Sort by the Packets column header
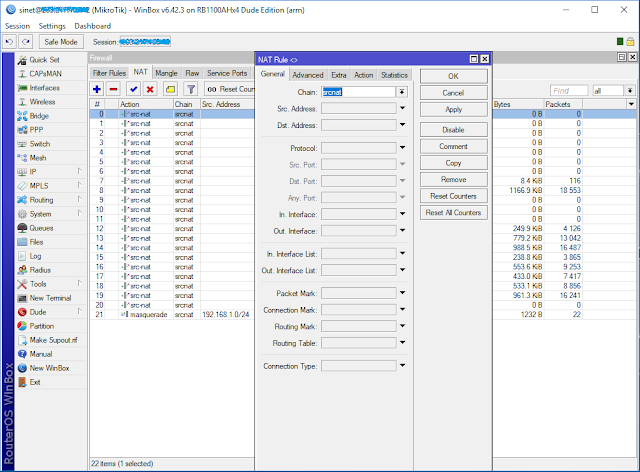 tap(563, 105)
